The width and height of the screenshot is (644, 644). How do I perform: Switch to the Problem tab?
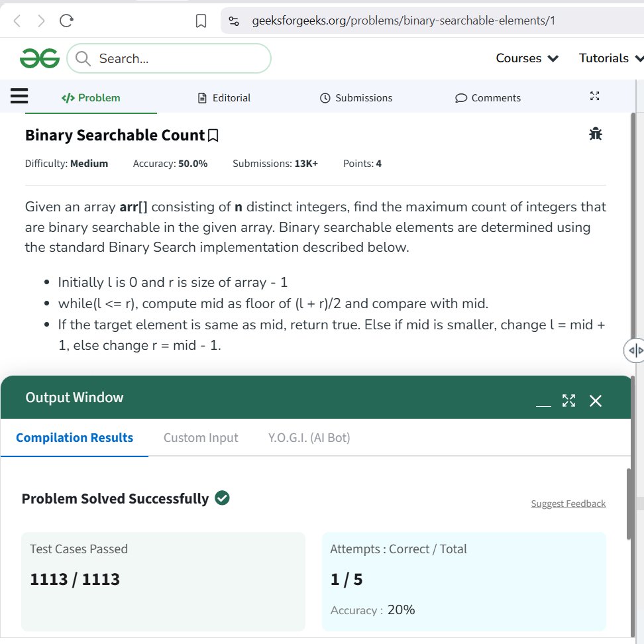[x=91, y=98]
